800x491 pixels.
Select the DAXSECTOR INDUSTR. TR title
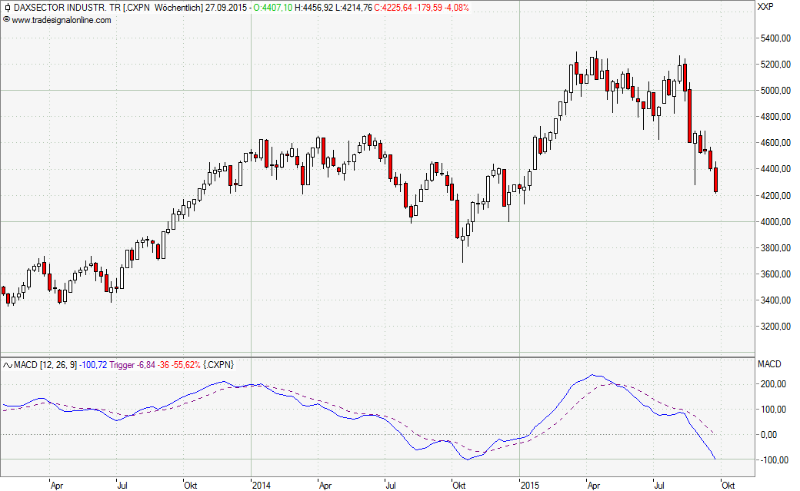coord(64,7)
